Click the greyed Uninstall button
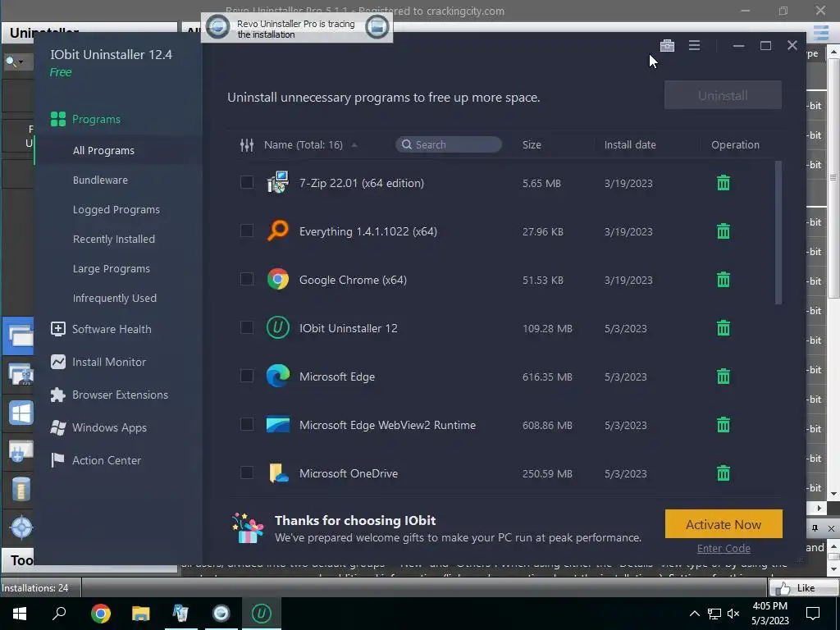Image resolution: width=840 pixels, height=630 pixels. [723, 95]
